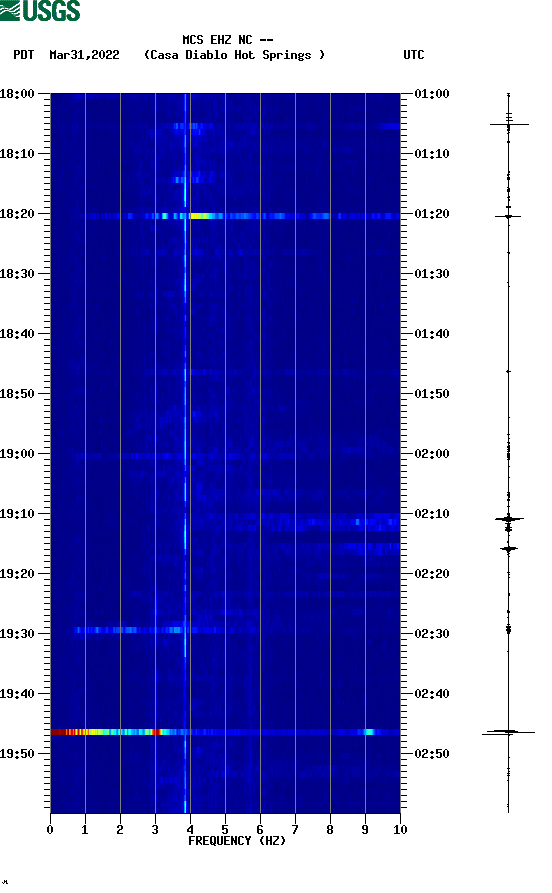Screen dimensions: 552x893
Task: Click frequency axis tick label 9
Action: pos(365,830)
